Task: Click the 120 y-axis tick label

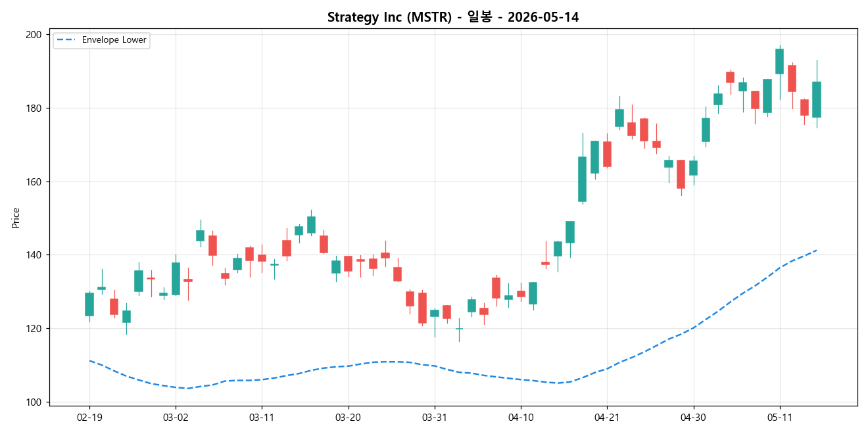Action: (34, 329)
